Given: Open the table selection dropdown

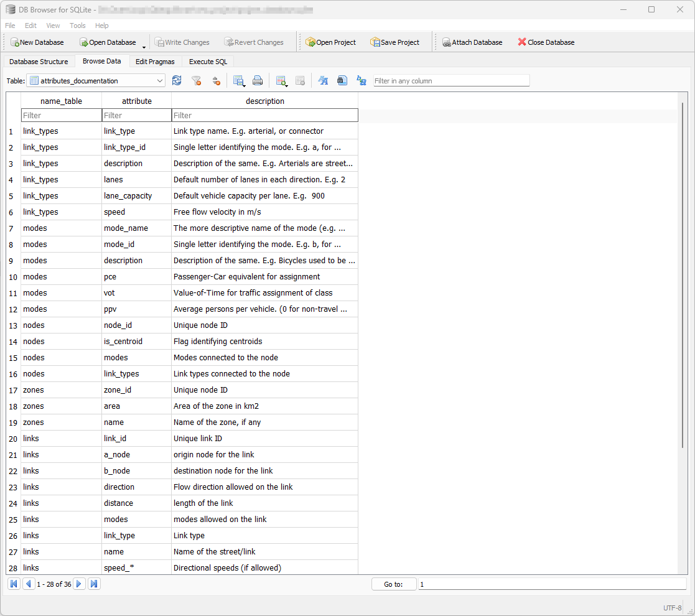Looking at the screenshot, I should click(160, 80).
